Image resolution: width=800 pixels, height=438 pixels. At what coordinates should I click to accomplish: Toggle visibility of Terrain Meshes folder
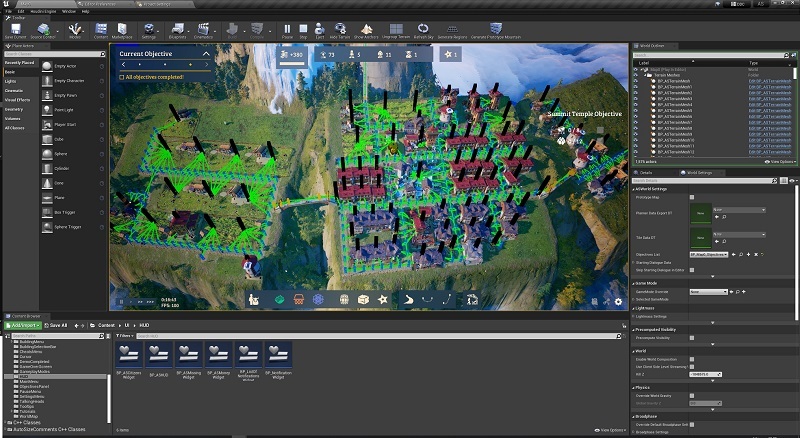636,75
